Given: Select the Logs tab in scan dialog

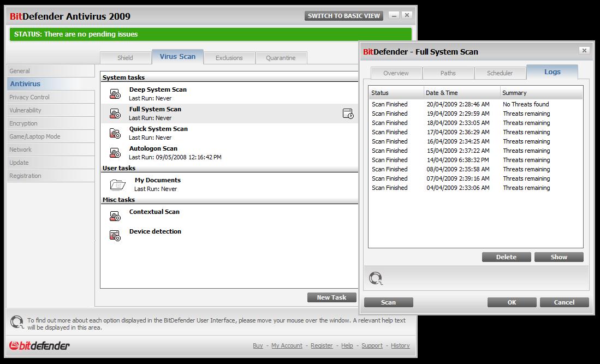Looking at the screenshot, I should (552, 72).
